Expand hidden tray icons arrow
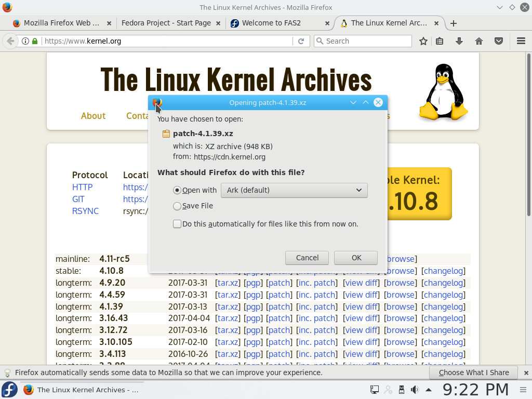This screenshot has width=532, height=399. [429, 390]
